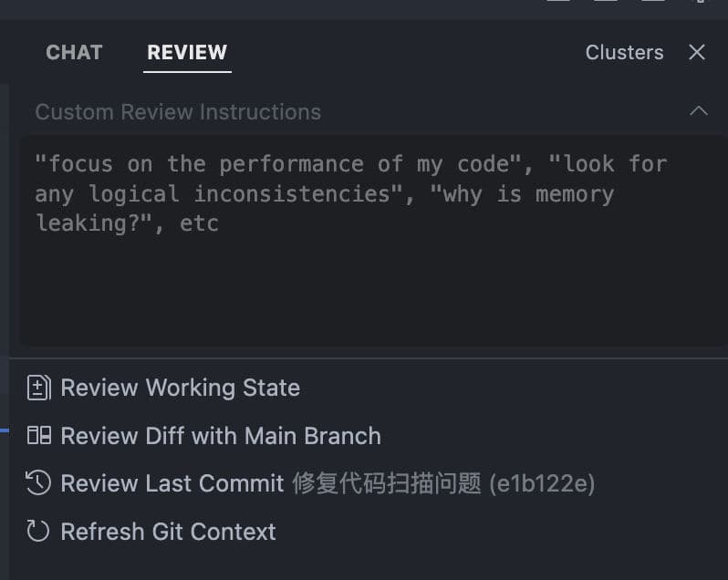Click the circular refresh icon for Git context
728x580 pixels.
click(x=38, y=532)
